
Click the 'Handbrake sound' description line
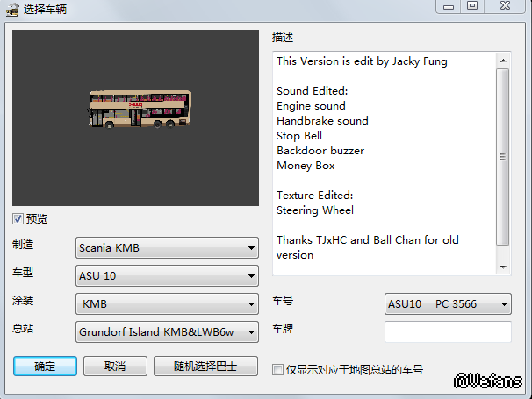point(322,121)
